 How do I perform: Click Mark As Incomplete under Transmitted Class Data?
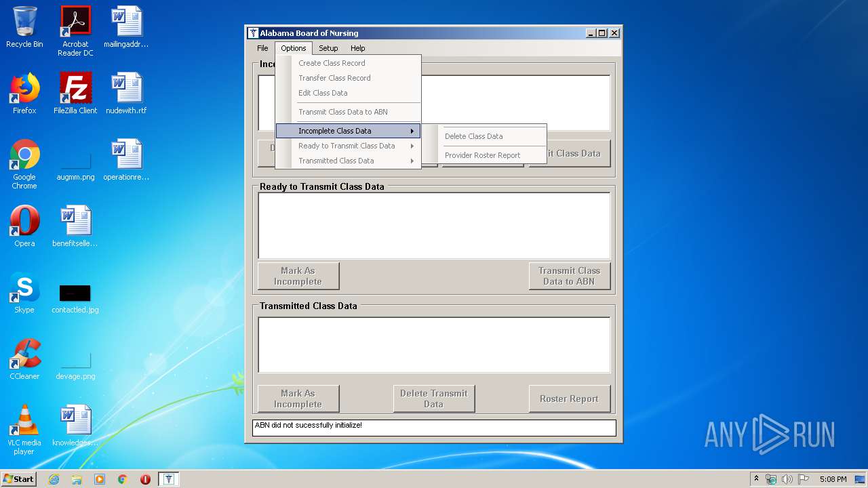coord(298,399)
